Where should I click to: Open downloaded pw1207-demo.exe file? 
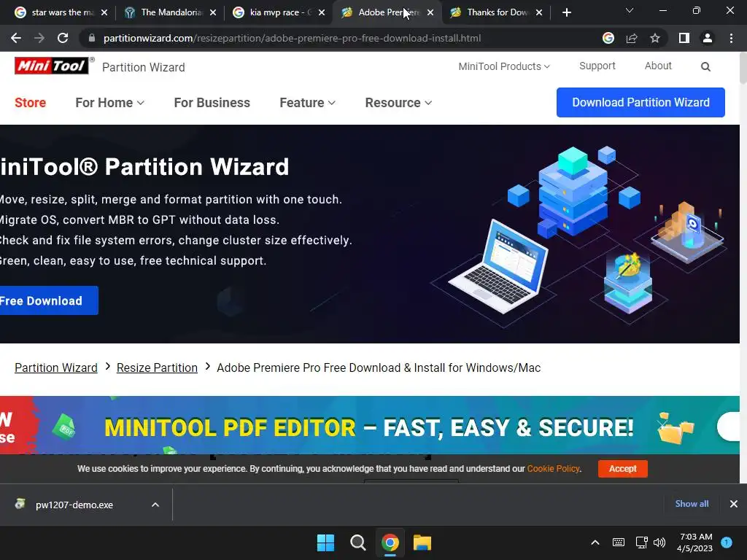click(74, 505)
